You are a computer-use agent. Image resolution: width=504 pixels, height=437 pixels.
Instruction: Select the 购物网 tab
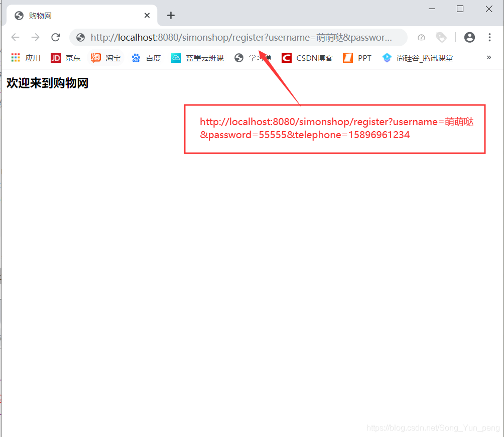pyautogui.click(x=82, y=16)
